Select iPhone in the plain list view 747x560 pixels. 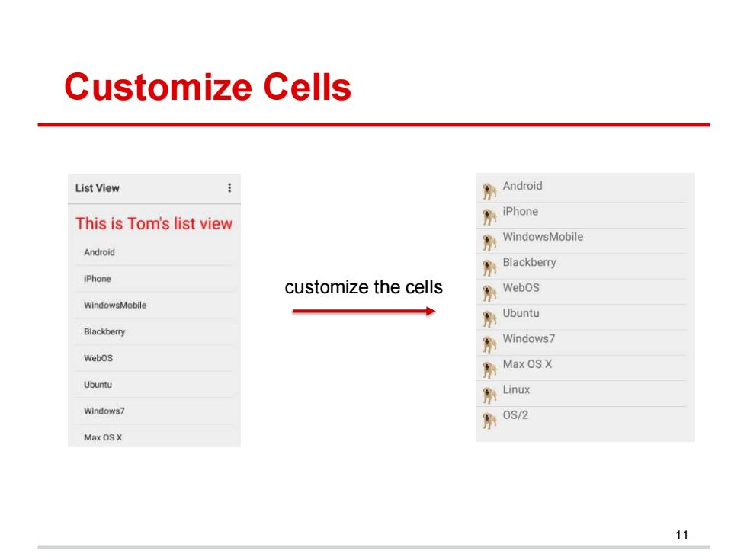click(x=154, y=279)
